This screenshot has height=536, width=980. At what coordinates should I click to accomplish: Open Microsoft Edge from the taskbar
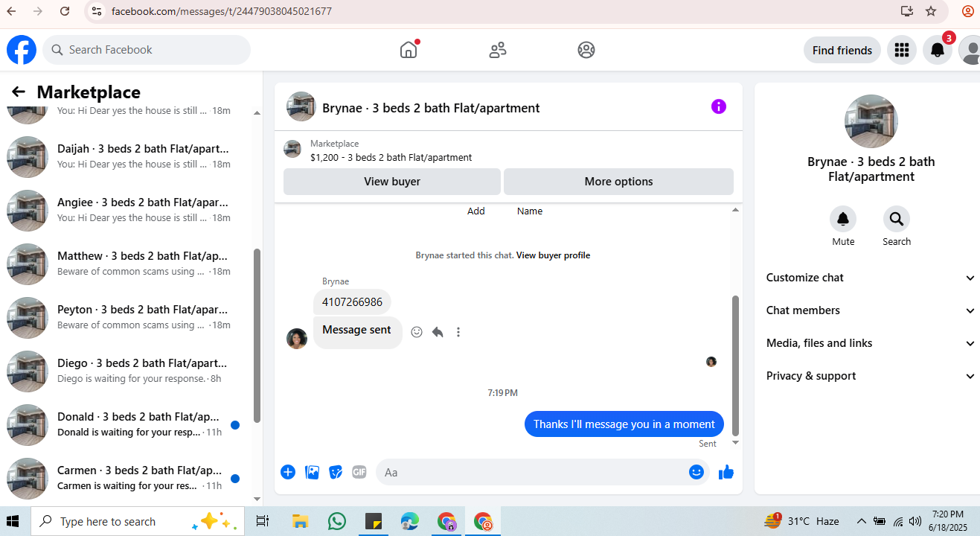[409, 521]
